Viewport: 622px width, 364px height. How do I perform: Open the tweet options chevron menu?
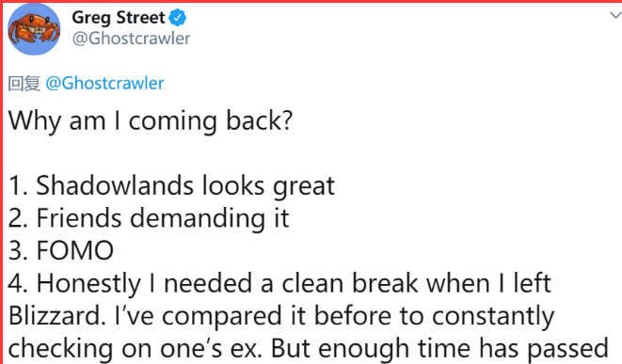615,15
